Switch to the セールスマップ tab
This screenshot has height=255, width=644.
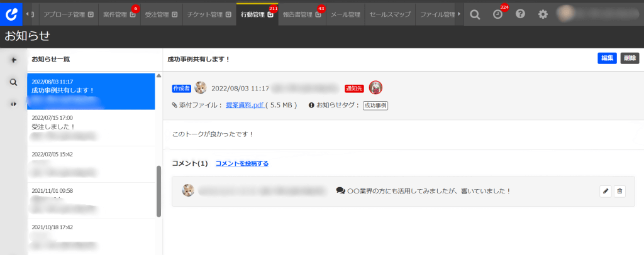click(x=390, y=14)
